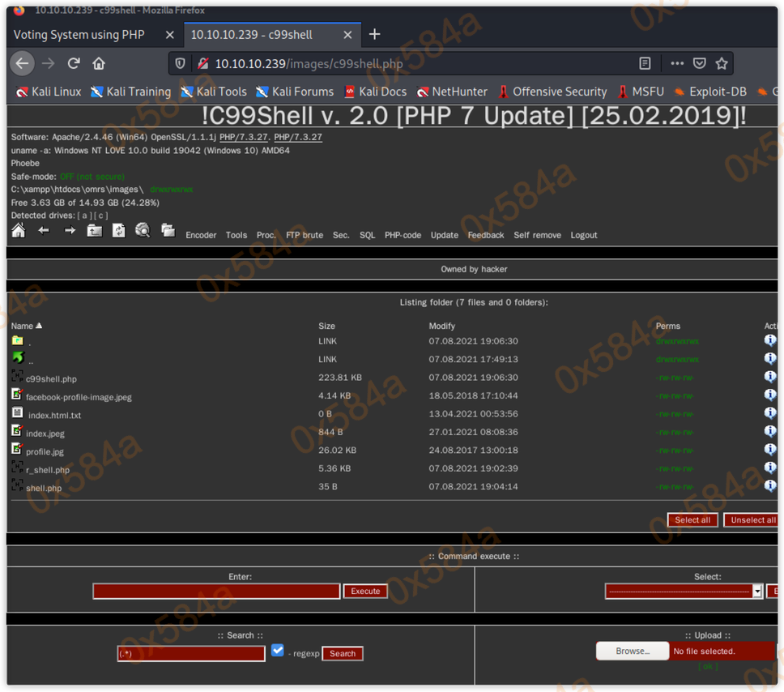Screen dimensions: 784x692
Task: Click the shell's right arrow Forward icon
Action: click(x=70, y=231)
